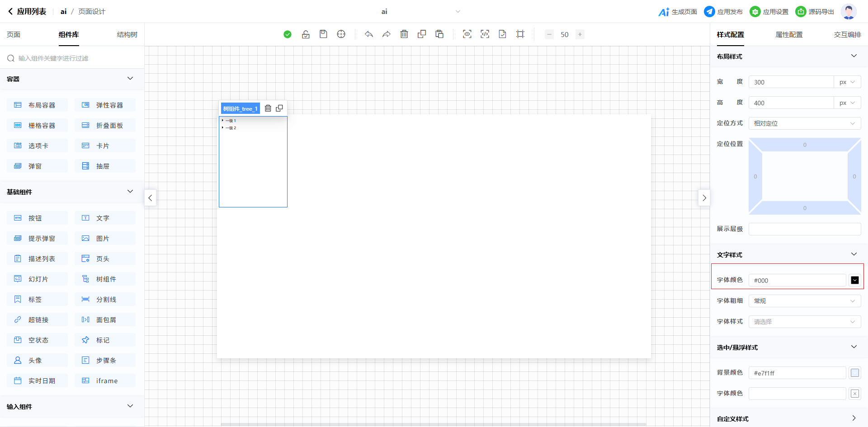Open the 定位方式 dropdown
Image resolution: width=868 pixels, height=427 pixels.
point(804,123)
